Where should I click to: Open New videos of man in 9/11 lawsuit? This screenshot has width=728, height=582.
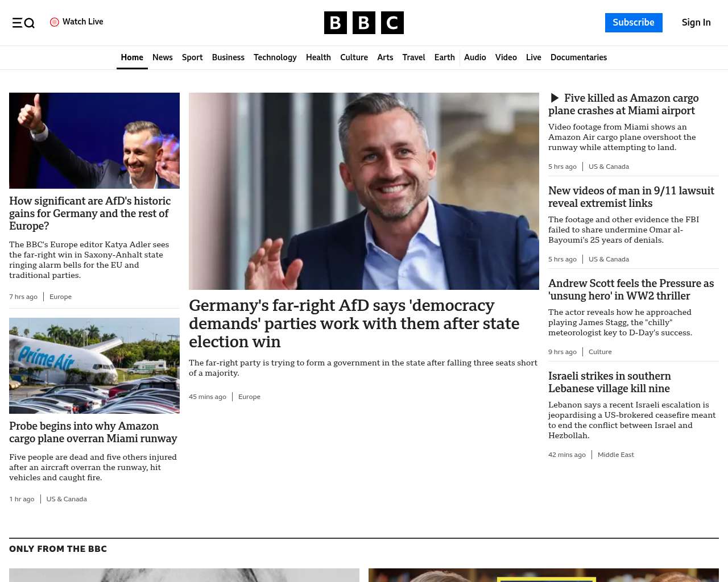point(631,197)
